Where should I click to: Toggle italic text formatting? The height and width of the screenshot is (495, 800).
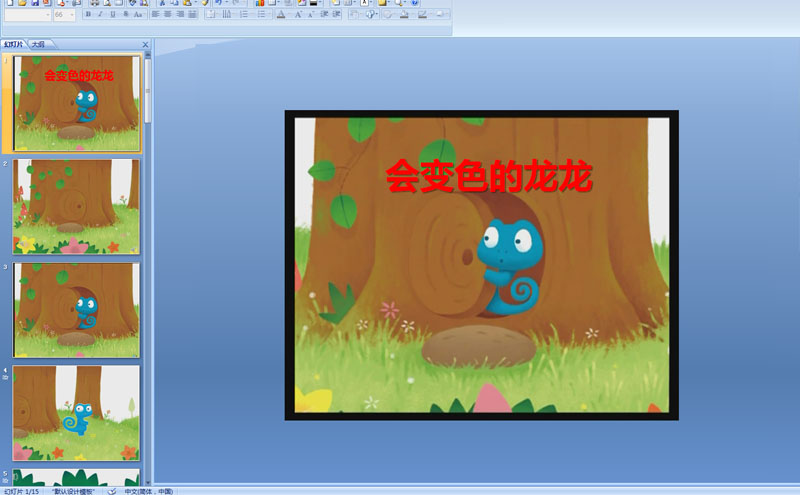pyautogui.click(x=100, y=15)
